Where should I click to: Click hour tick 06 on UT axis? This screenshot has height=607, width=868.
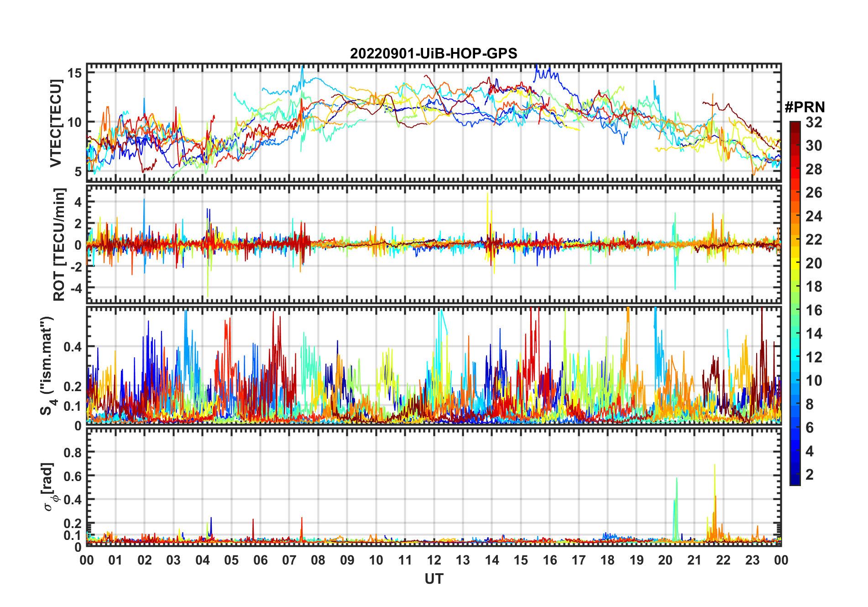[x=261, y=560]
